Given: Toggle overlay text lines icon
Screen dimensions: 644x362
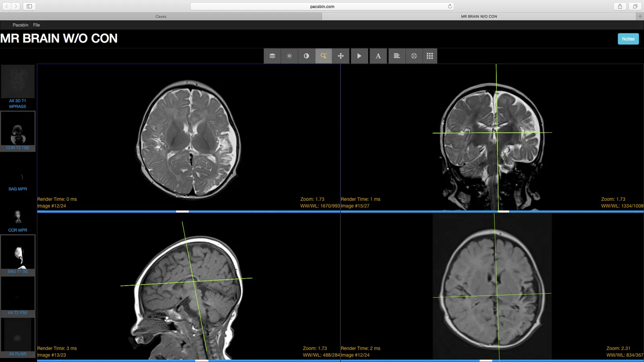Looking at the screenshot, I should click(397, 56).
